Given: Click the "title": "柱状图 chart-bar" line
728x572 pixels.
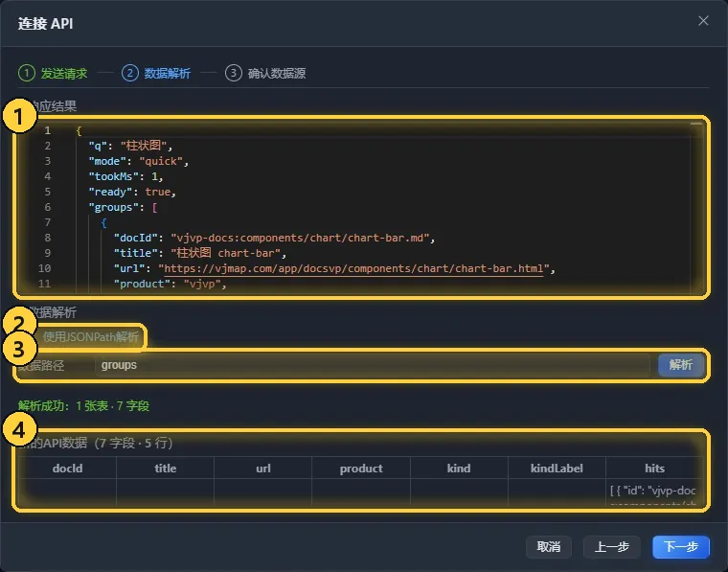Looking at the screenshot, I should pyautogui.click(x=199, y=253).
